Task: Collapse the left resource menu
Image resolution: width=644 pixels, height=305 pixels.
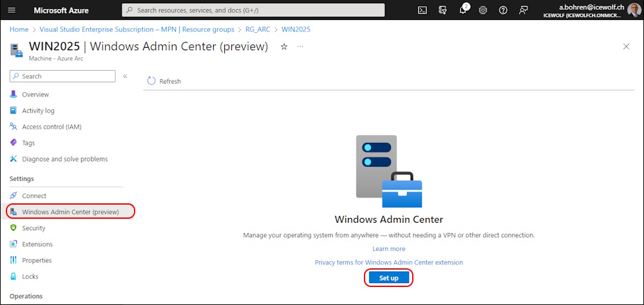Action: coord(126,76)
